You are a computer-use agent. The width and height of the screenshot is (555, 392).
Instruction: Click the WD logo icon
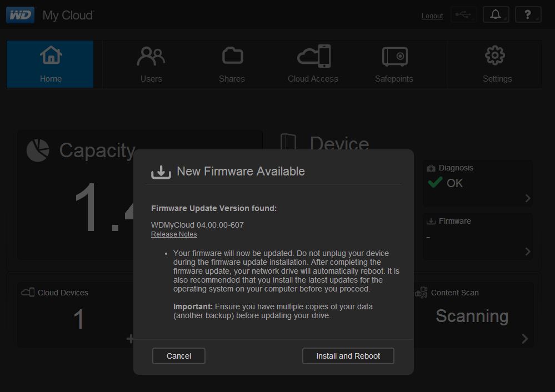coord(20,15)
